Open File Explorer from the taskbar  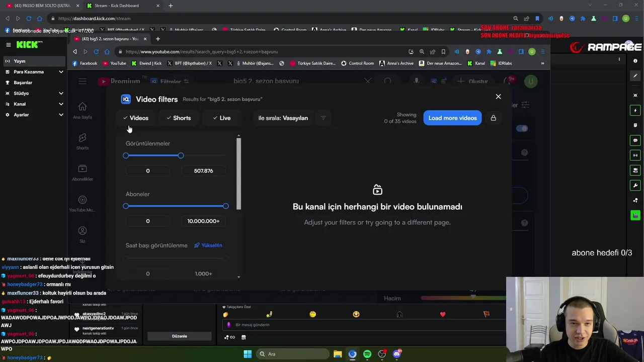(x=338, y=354)
